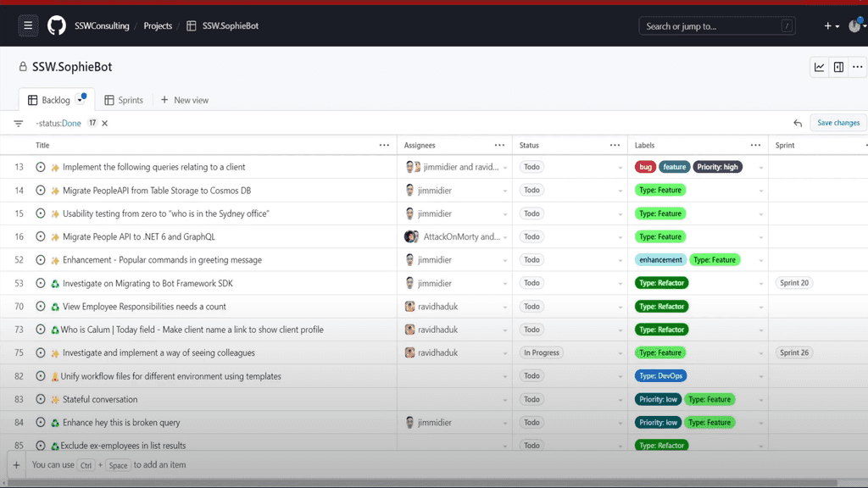This screenshot has width=868, height=488.
Task: Switch to the Sprints tab
Action: point(124,100)
